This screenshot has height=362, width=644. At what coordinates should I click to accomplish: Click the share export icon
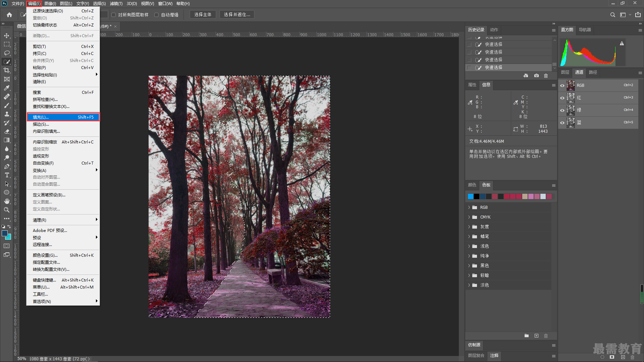[x=638, y=15]
